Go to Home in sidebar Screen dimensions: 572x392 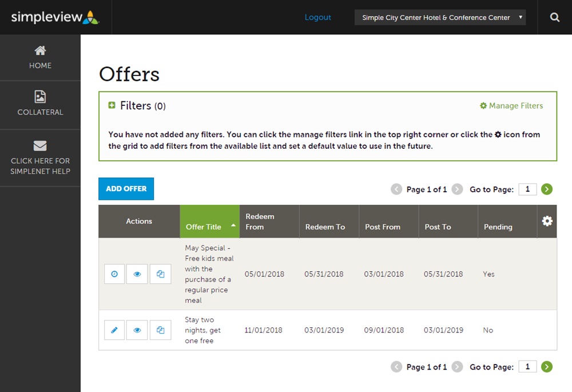(x=40, y=58)
